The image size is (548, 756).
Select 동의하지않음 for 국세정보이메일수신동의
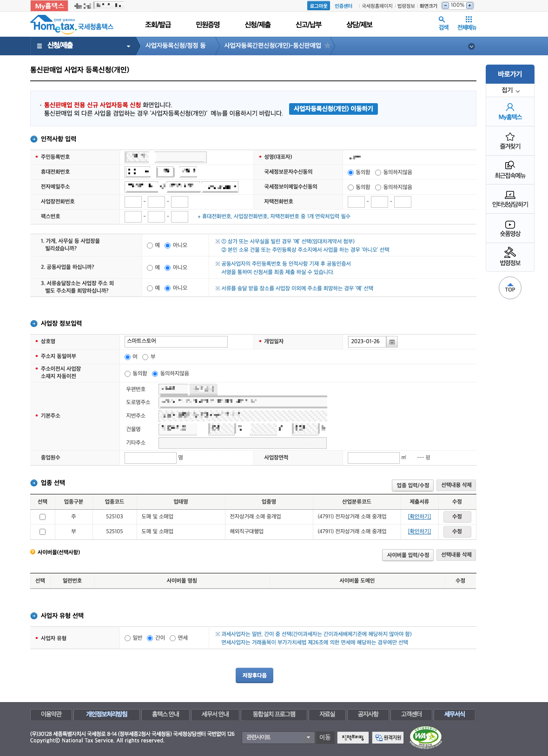coord(378,187)
